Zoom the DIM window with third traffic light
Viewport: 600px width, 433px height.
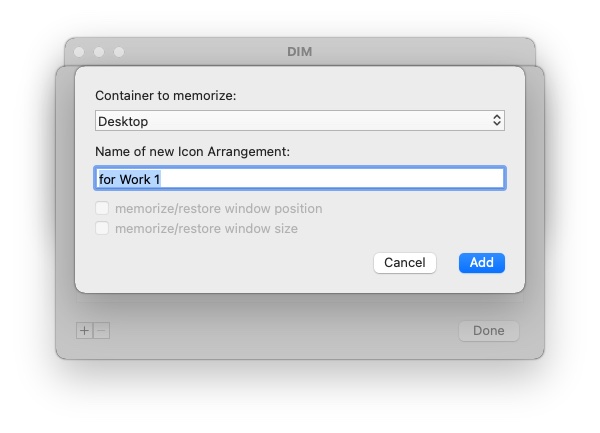pyautogui.click(x=119, y=52)
